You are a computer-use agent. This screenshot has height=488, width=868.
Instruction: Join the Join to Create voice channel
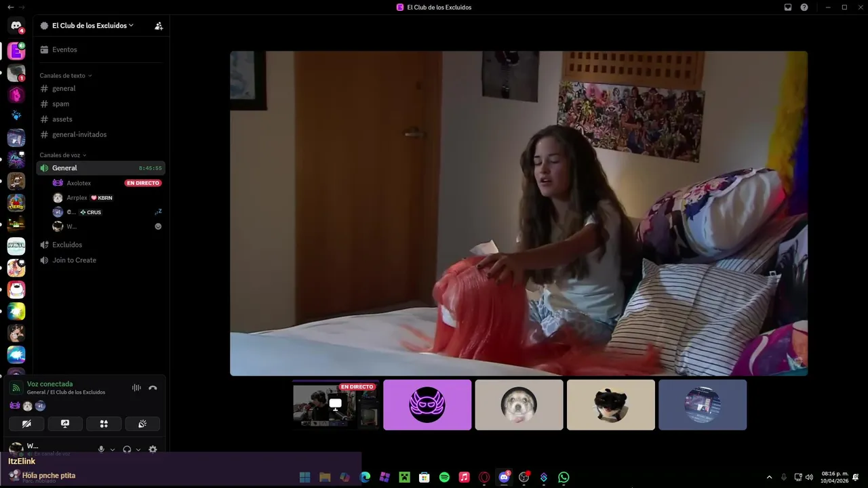[x=100, y=260]
